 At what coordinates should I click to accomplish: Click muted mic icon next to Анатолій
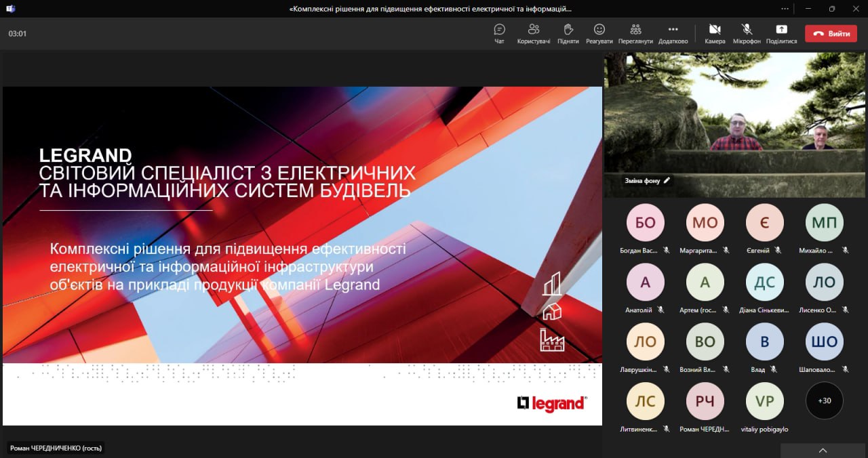(661, 310)
